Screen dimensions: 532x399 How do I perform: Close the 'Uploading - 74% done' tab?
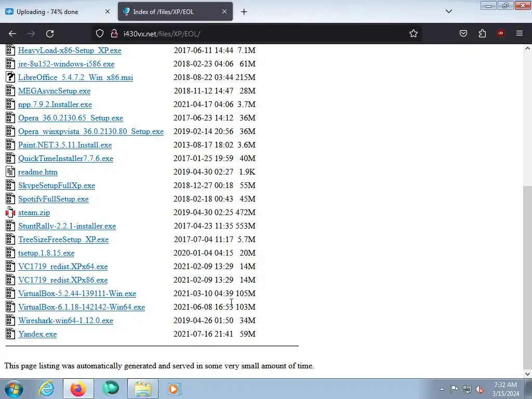tap(107, 11)
